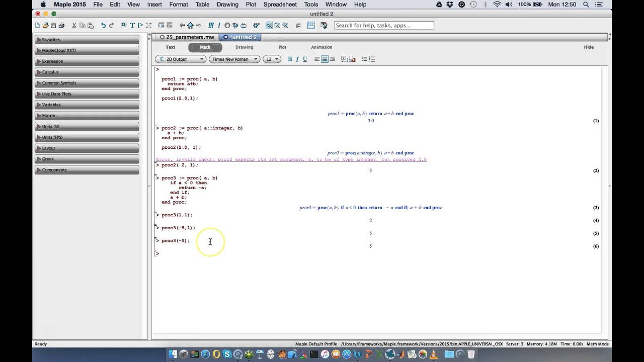Open the 2D Output style dropdown
Image resolution: width=644 pixels, height=362 pixels.
pos(181,59)
